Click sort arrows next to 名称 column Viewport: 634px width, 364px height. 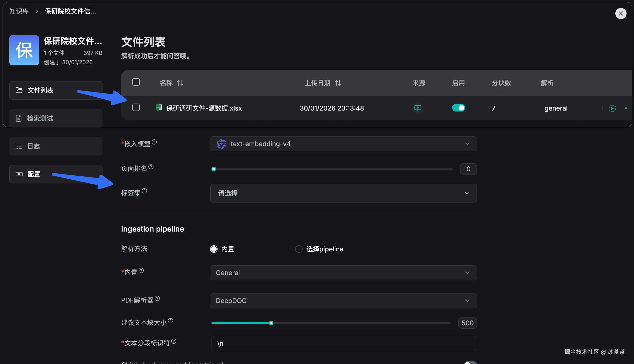click(x=180, y=83)
